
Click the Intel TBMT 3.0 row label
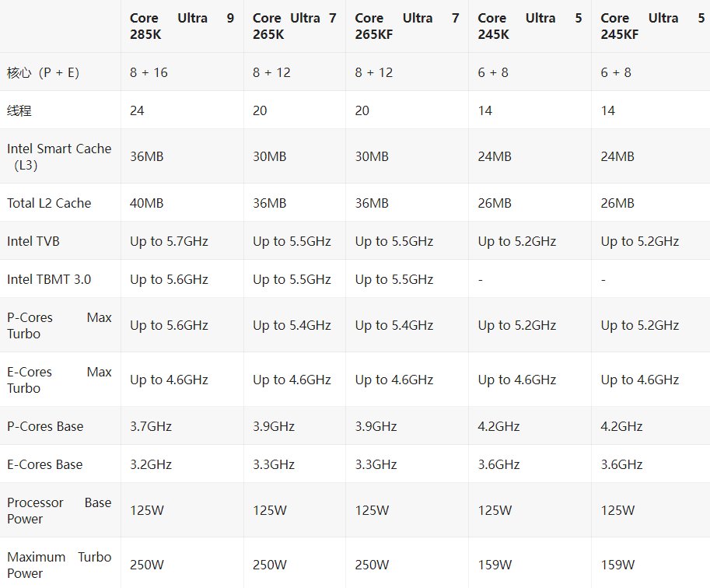click(x=49, y=279)
